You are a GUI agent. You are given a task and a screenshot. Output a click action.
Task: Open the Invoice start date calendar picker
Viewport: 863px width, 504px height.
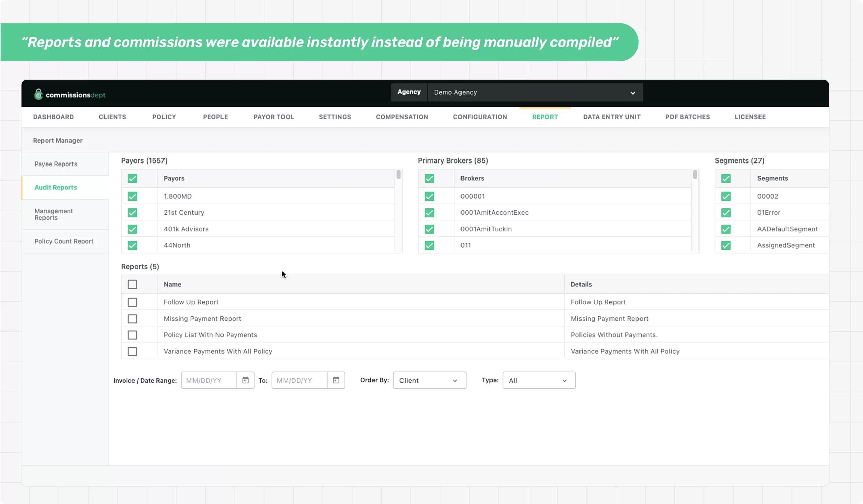tap(245, 380)
